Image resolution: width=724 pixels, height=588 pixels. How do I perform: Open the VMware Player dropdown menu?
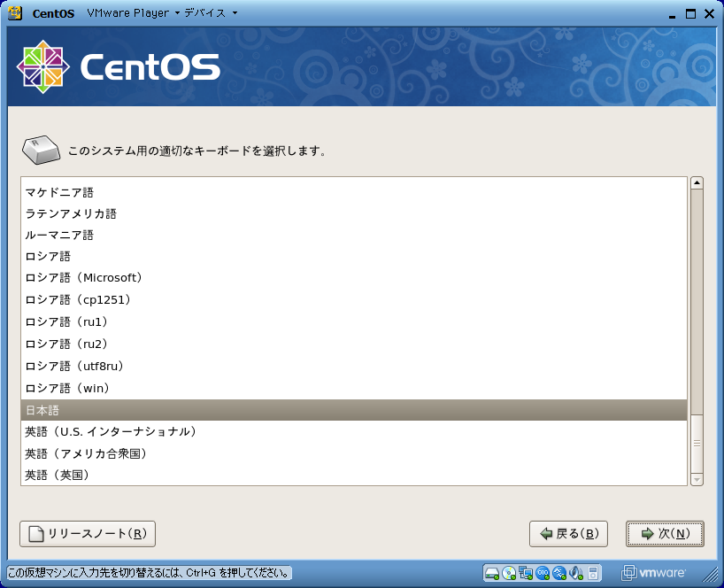133,13
